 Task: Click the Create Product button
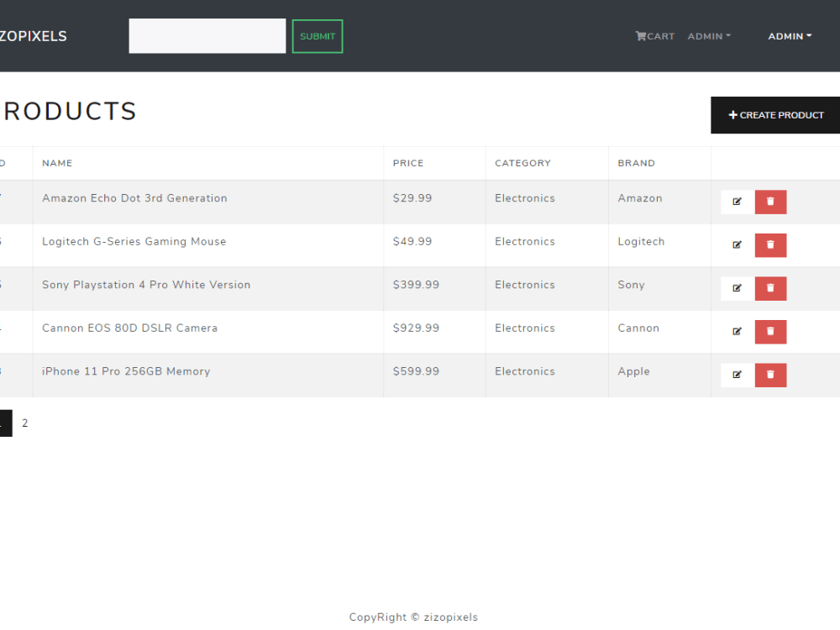tap(775, 115)
